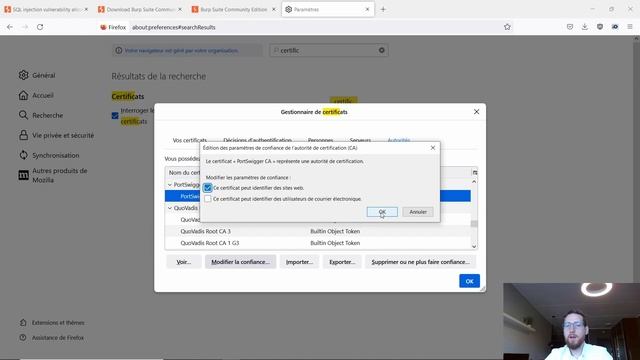Image resolution: width=640 pixels, height=360 pixels.
Task: Close the Gestionnaire de certificats window
Action: click(476, 111)
